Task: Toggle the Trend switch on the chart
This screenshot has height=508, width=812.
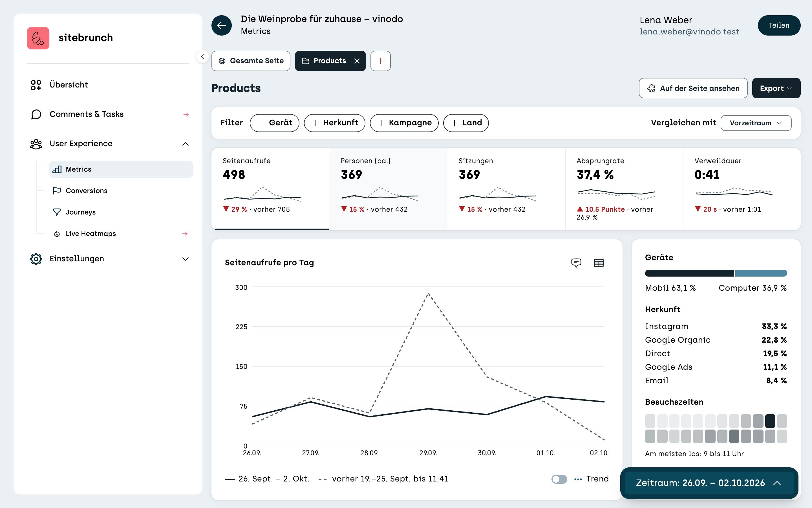Action: pyautogui.click(x=559, y=479)
